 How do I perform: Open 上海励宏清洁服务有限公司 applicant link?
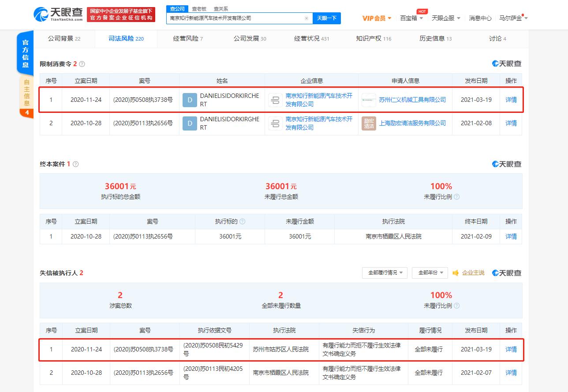412,123
